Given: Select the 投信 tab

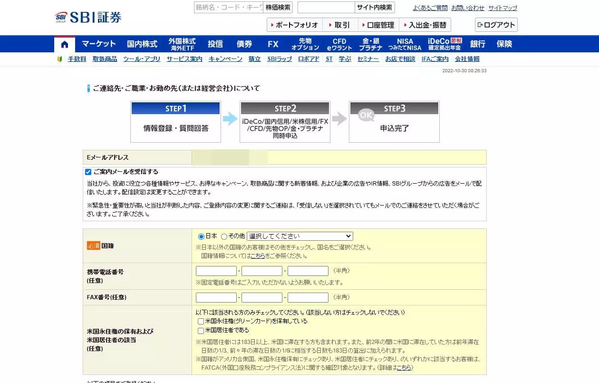Looking at the screenshot, I should 215,44.
